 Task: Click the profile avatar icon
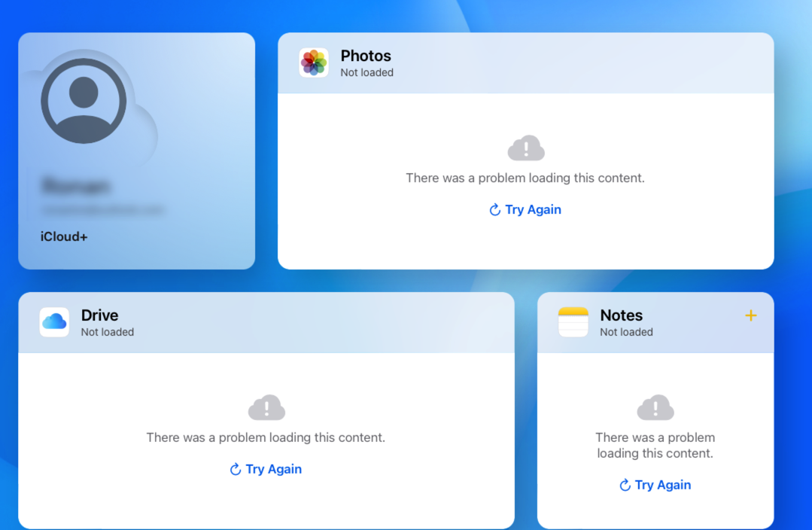(x=84, y=101)
